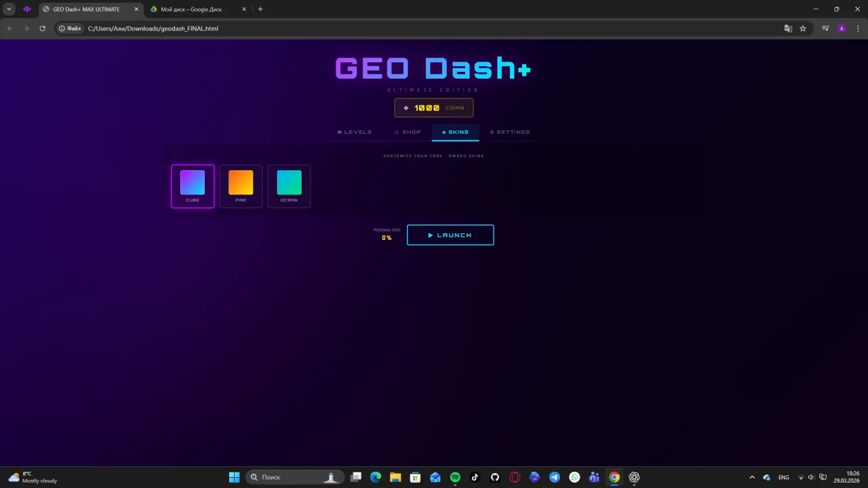Open the volume speaker tray icon

click(x=811, y=477)
